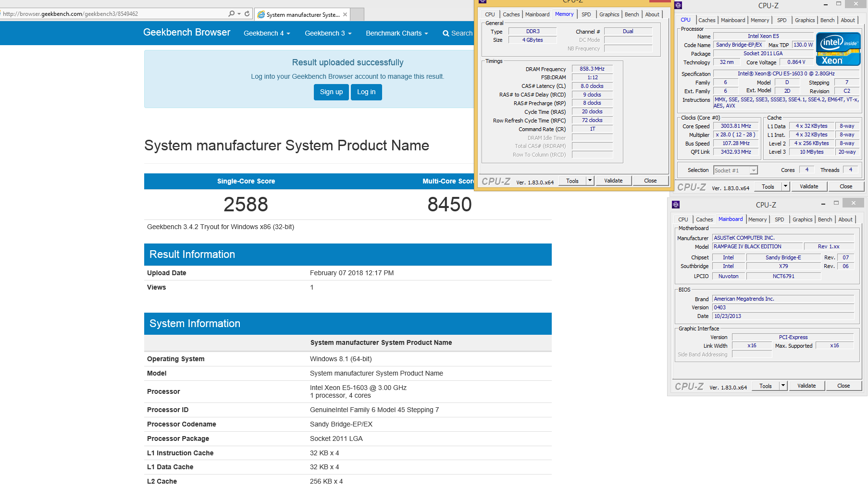Click Validate in the Memory CPU-Z window
Viewport: 868px width, 487px height.
tap(613, 181)
